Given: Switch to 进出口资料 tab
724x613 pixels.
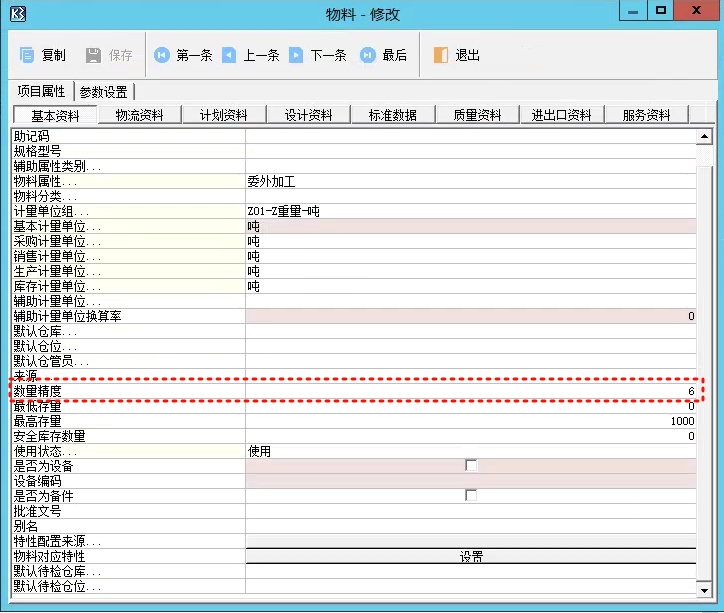Looking at the screenshot, I should [x=562, y=115].
